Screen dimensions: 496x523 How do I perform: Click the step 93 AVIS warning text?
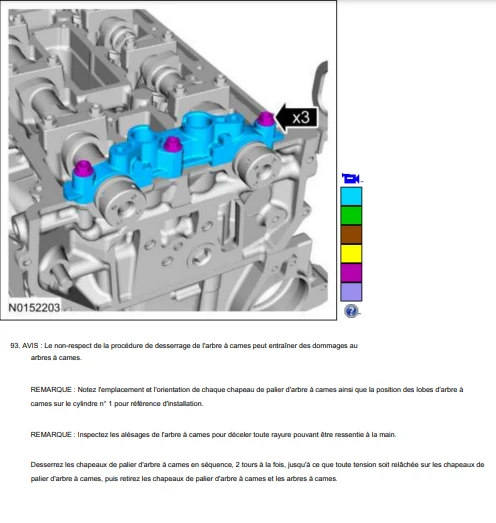(184, 352)
